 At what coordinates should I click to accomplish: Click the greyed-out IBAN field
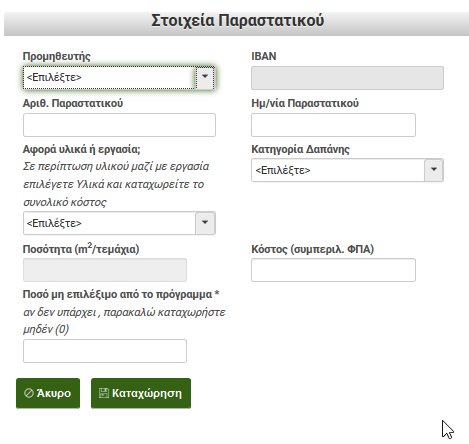tap(347, 78)
